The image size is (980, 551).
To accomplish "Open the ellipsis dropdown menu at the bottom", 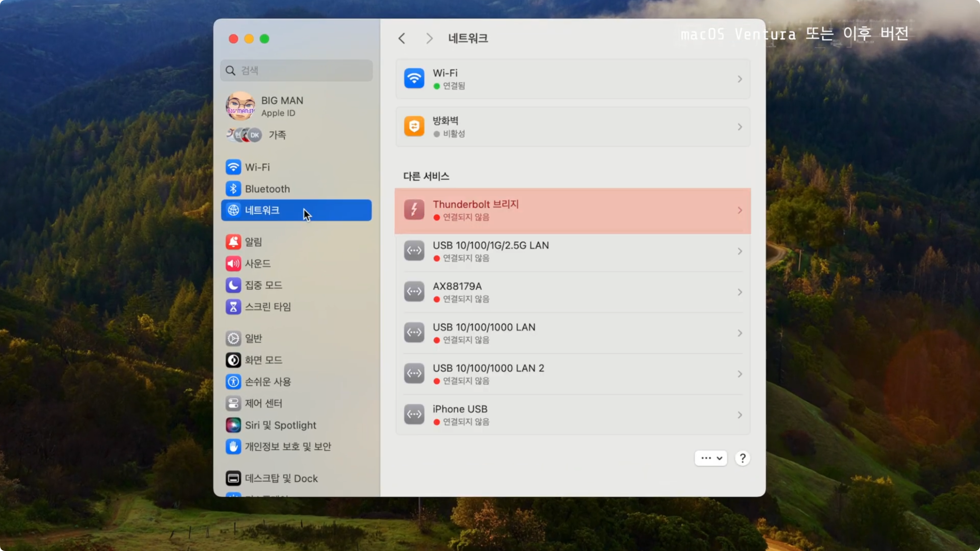I will click(711, 458).
